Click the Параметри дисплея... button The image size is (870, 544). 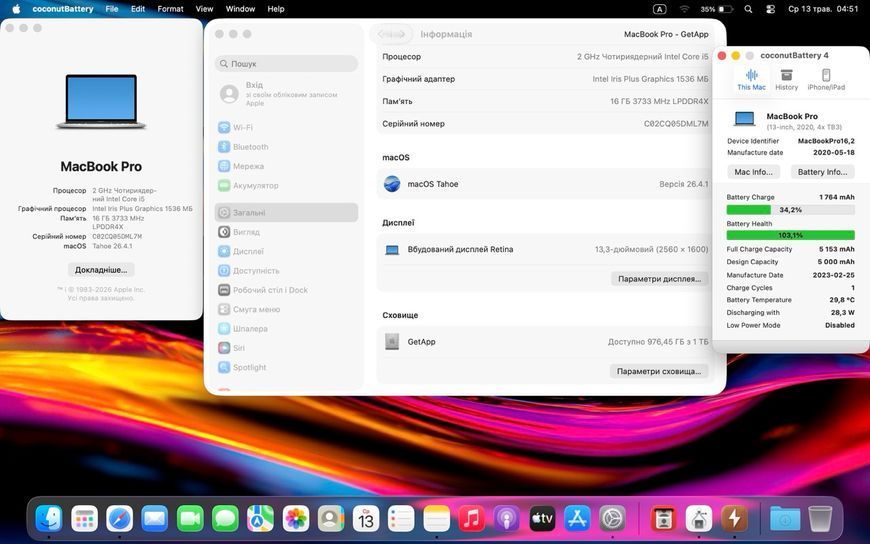coord(660,279)
